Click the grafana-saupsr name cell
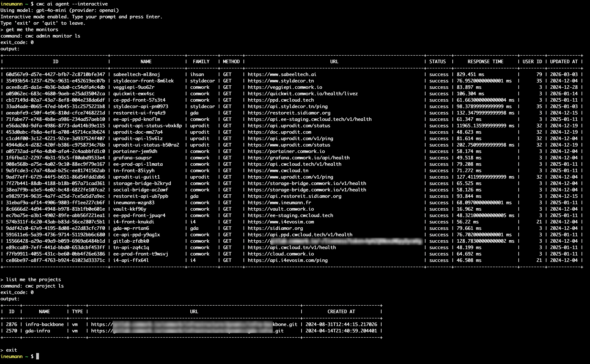Image resolution: width=590 pixels, height=364 pixels. pyautogui.click(x=132, y=158)
